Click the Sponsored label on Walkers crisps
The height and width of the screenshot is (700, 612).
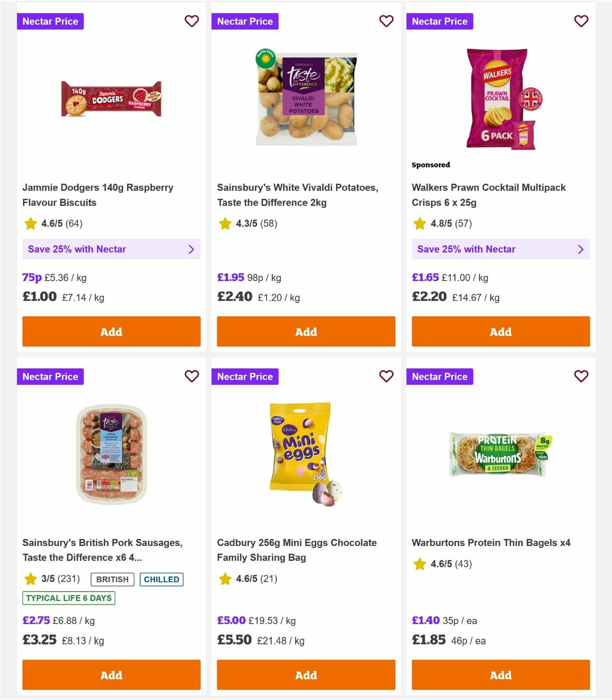pyautogui.click(x=431, y=165)
